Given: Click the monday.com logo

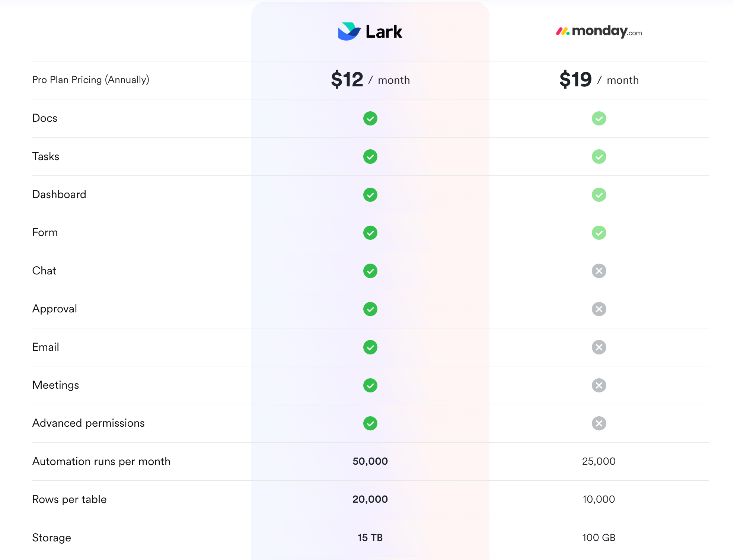Looking at the screenshot, I should point(599,32).
